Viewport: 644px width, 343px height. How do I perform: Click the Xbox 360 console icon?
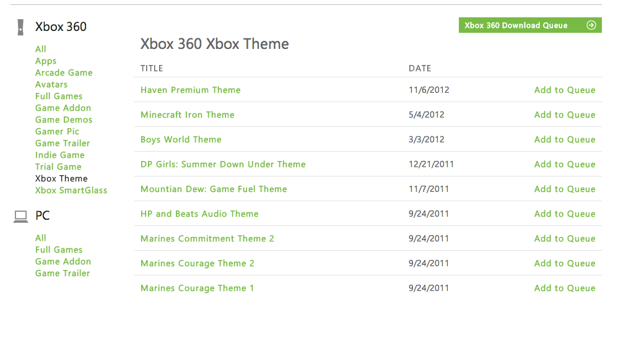tap(21, 27)
